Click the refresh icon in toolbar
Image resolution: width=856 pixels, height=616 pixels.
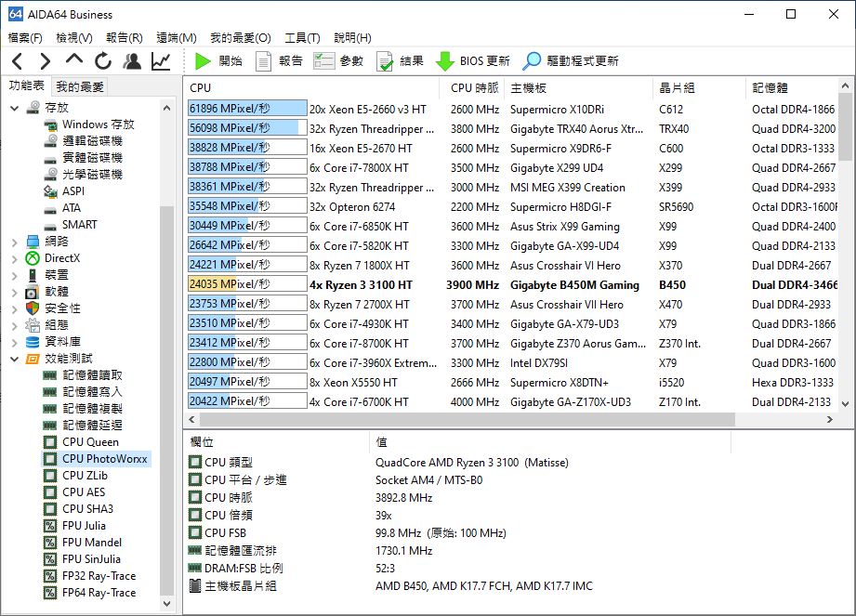102,61
